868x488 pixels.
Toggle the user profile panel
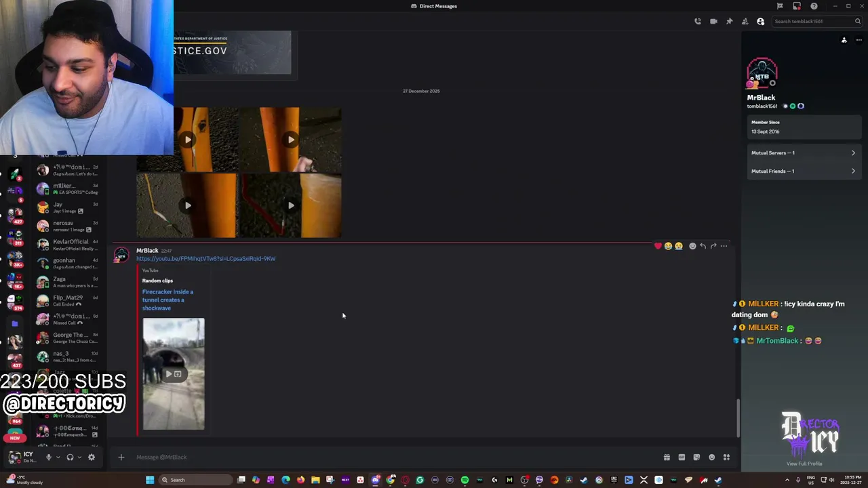760,21
